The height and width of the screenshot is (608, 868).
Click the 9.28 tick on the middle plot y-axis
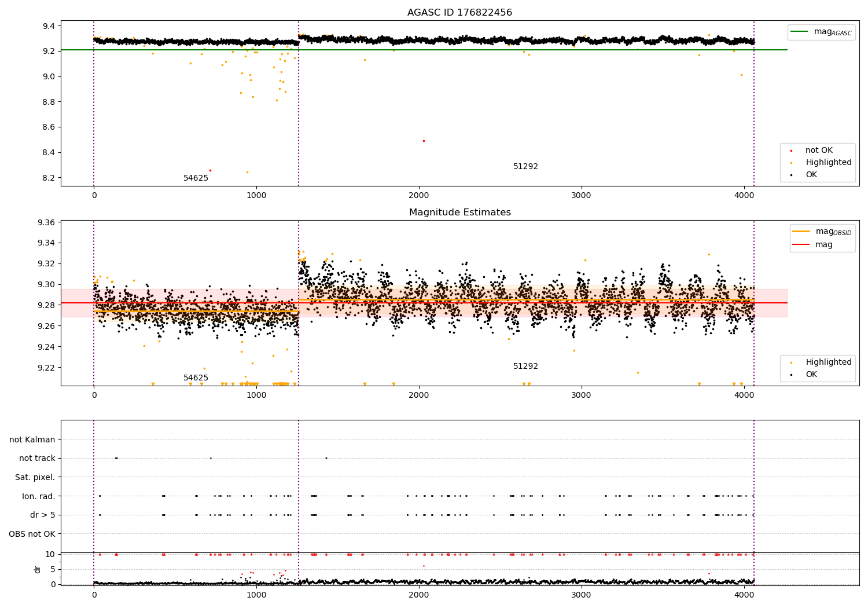click(x=46, y=305)
